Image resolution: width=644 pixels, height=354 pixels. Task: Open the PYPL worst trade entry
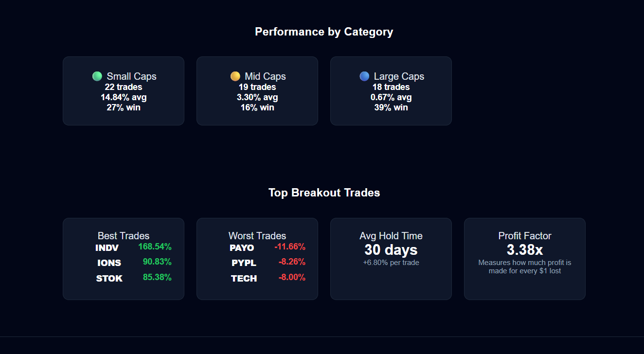[244, 263]
